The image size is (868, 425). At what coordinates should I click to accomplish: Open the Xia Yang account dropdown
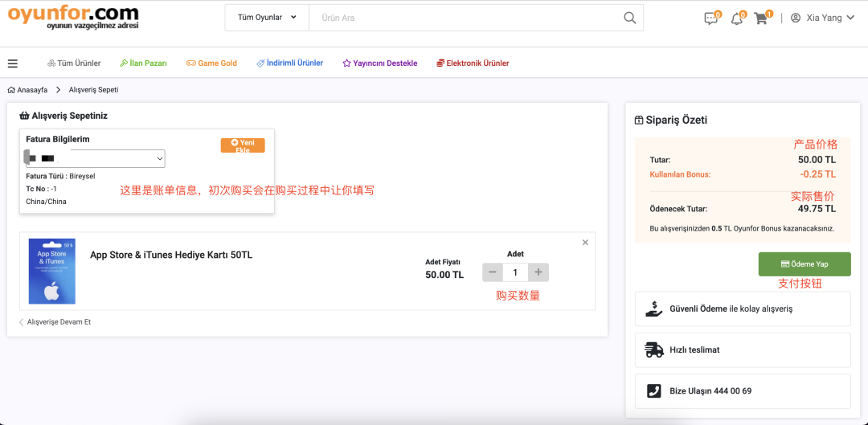click(x=821, y=18)
